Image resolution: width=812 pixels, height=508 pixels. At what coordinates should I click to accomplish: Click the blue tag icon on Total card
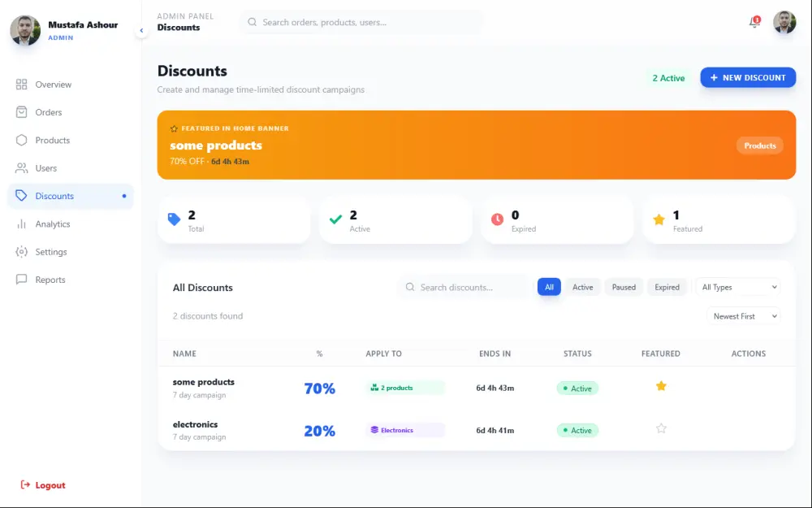[174, 219]
